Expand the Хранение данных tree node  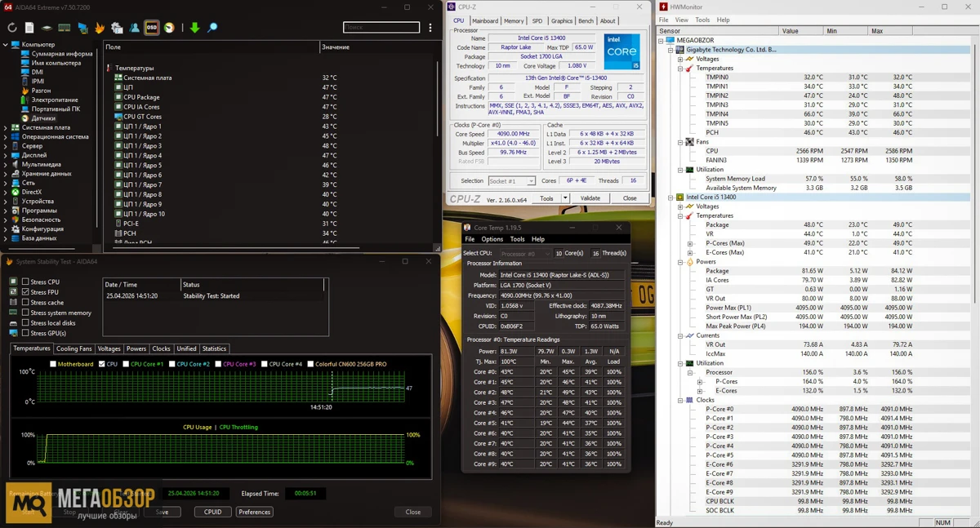[x=6, y=173]
